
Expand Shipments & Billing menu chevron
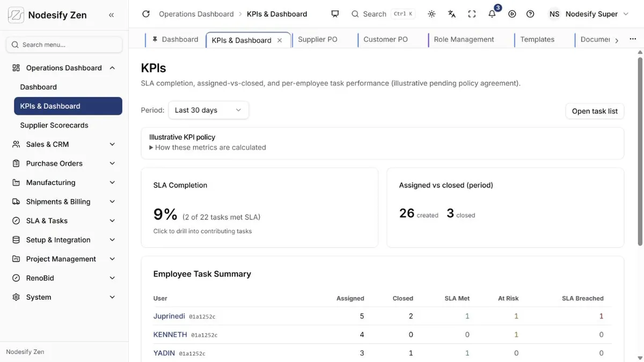pyautogui.click(x=112, y=202)
